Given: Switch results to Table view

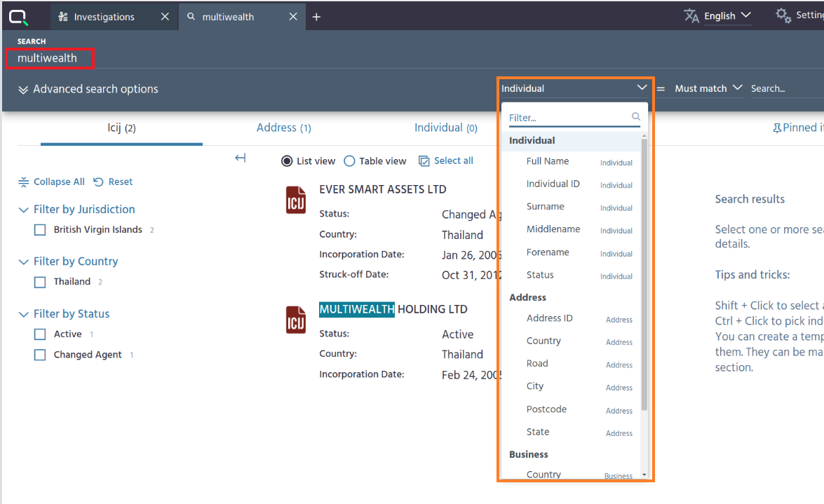Looking at the screenshot, I should pos(349,161).
